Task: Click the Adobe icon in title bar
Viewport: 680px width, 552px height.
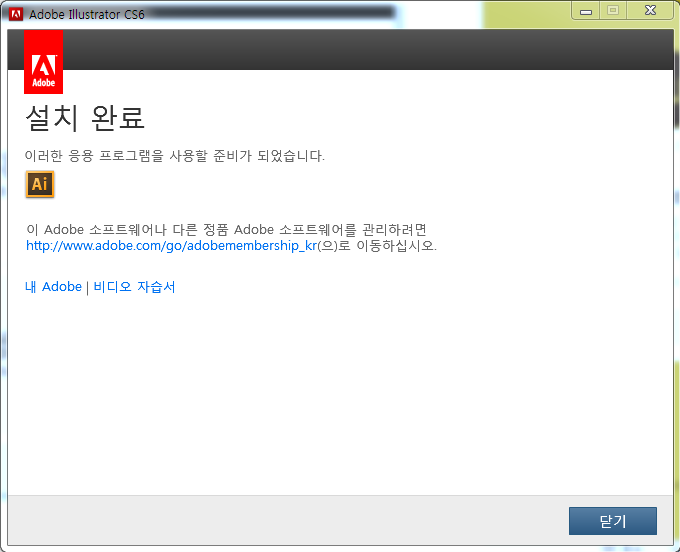Action: pyautogui.click(x=16, y=14)
